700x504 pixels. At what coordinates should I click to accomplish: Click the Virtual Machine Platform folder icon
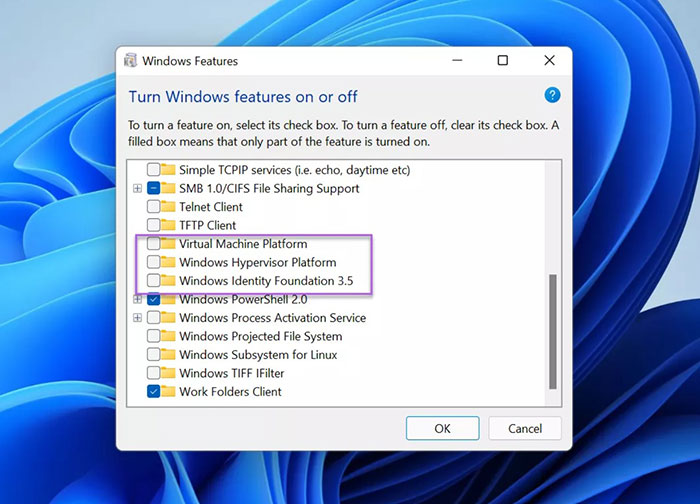tap(168, 244)
